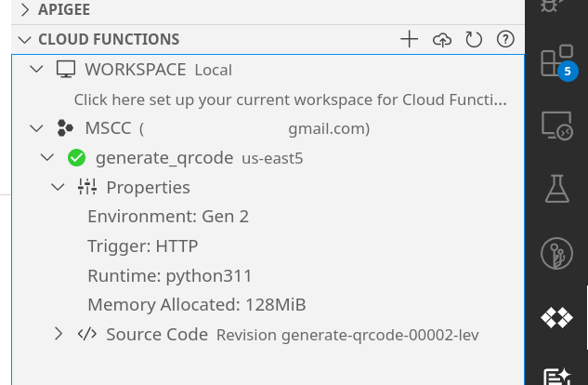Image resolution: width=588 pixels, height=385 pixels.
Task: Open Cloud Functions help question mark icon
Action: 505,39
